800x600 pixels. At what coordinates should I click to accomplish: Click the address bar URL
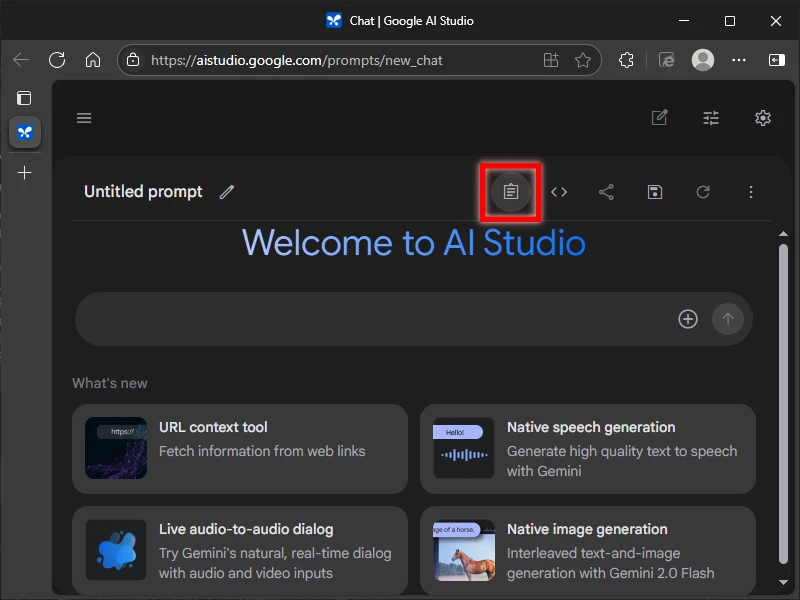point(296,60)
